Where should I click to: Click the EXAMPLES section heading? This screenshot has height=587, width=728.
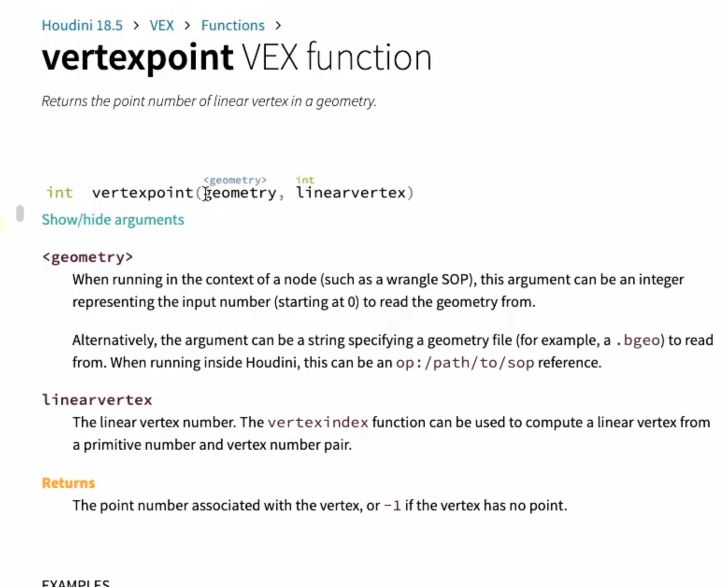(76, 583)
